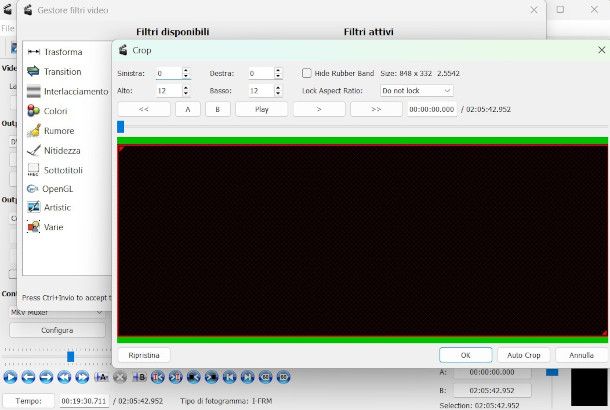The height and width of the screenshot is (410, 610).
Task: Search next black frame icon
Action: click(x=212, y=377)
